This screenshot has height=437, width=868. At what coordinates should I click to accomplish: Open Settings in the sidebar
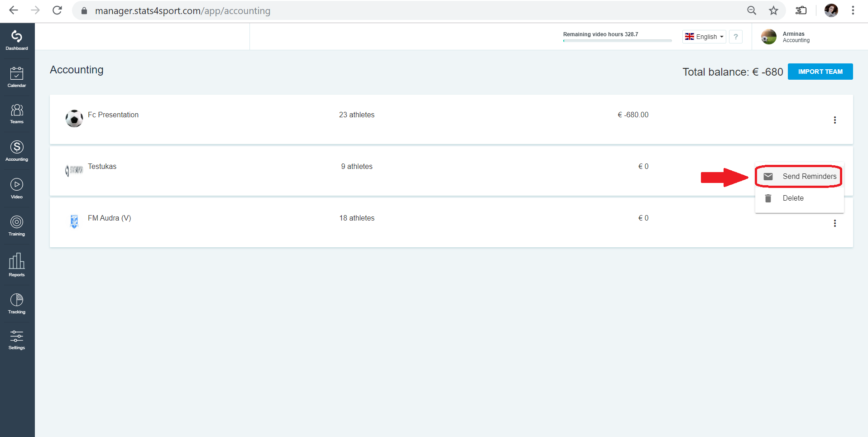pyautogui.click(x=17, y=340)
